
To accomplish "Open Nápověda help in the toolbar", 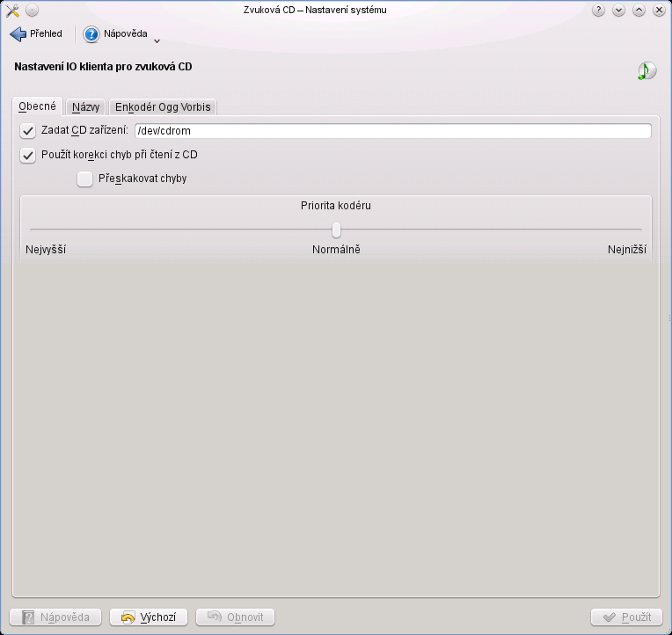I will [115, 33].
